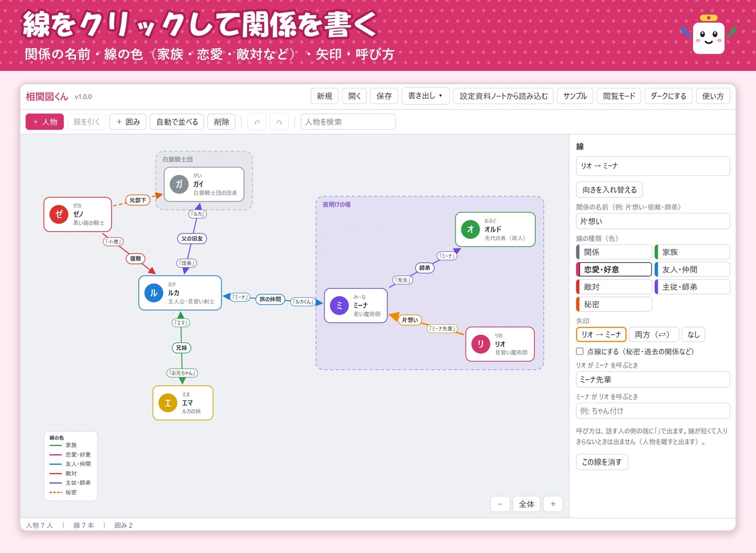Switch to 閲覧モード
This screenshot has height=553, width=756.
pos(619,96)
